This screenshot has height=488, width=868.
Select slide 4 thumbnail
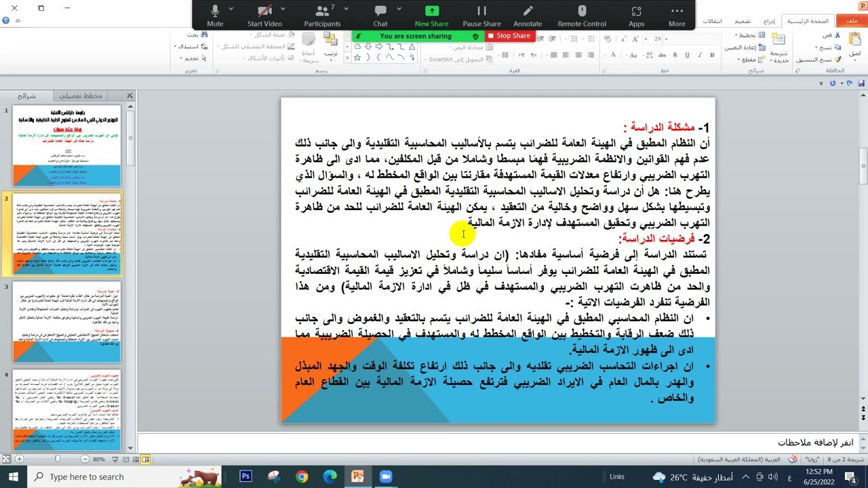(x=66, y=410)
